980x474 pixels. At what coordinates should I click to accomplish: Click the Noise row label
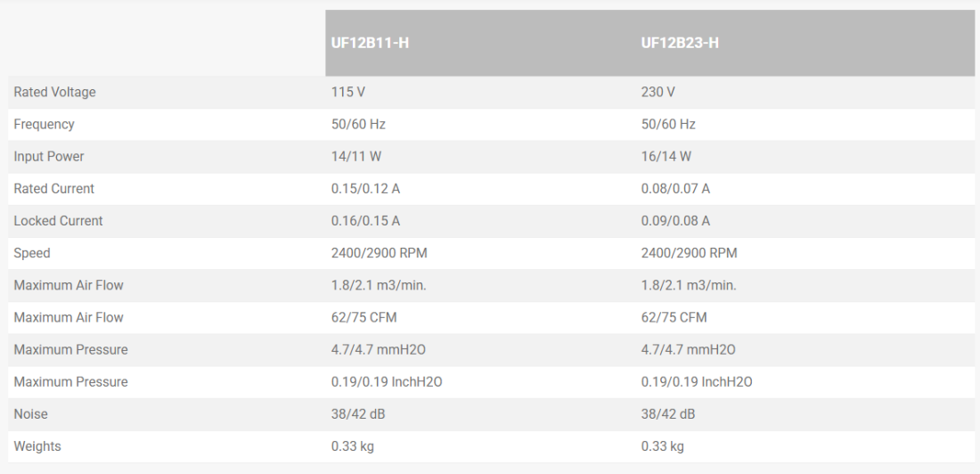[x=30, y=414]
